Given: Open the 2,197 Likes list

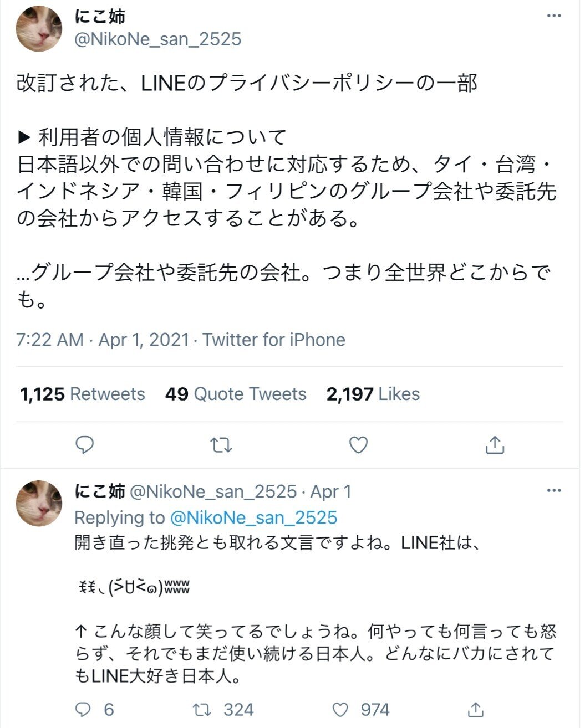Looking at the screenshot, I should [x=370, y=394].
